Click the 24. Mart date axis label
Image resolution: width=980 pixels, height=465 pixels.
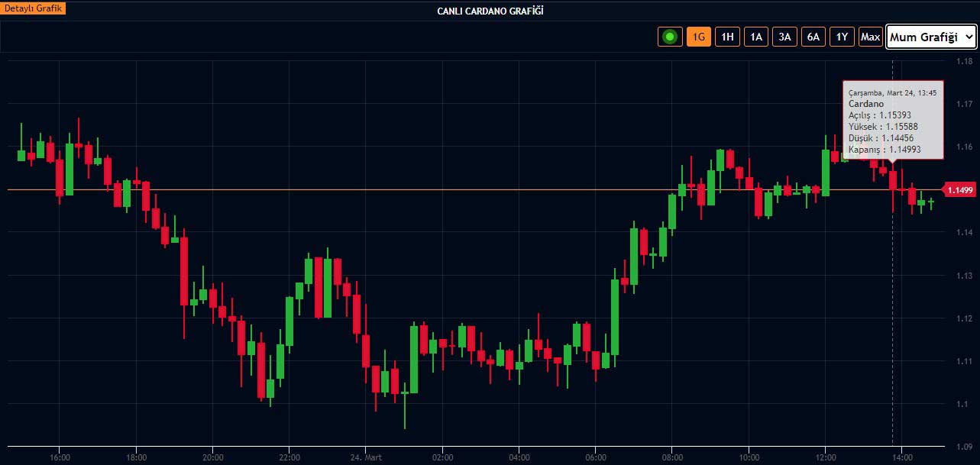click(x=366, y=458)
